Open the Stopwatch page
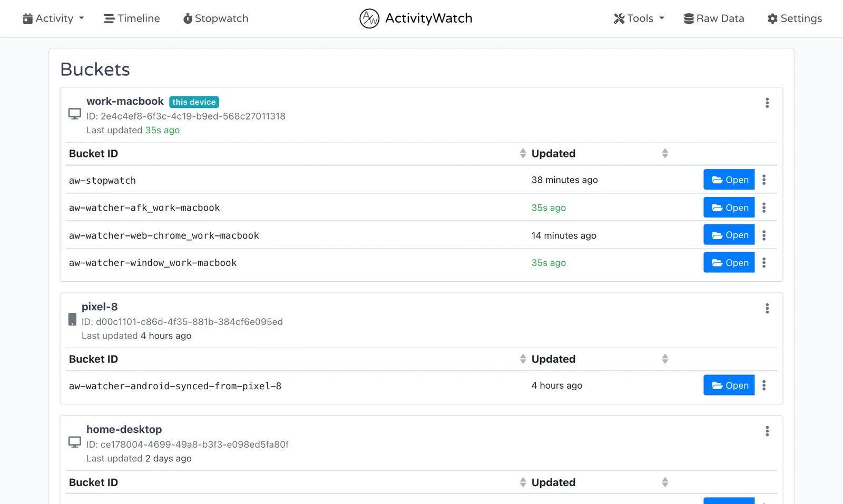This screenshot has width=843, height=504. (x=215, y=18)
